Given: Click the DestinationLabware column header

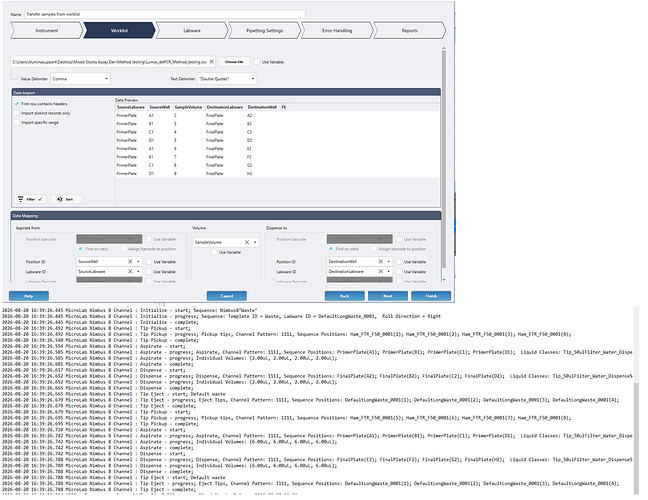Looking at the screenshot, I should [x=224, y=107].
